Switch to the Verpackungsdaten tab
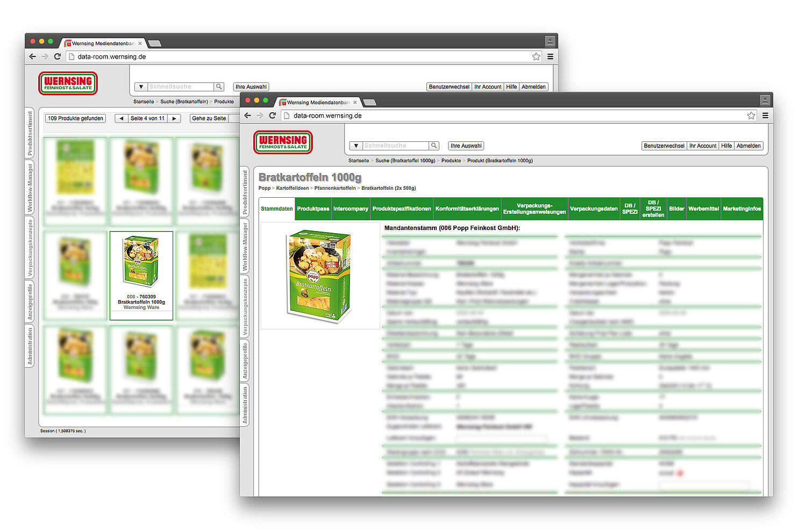This screenshot has width=798, height=532. tap(594, 209)
